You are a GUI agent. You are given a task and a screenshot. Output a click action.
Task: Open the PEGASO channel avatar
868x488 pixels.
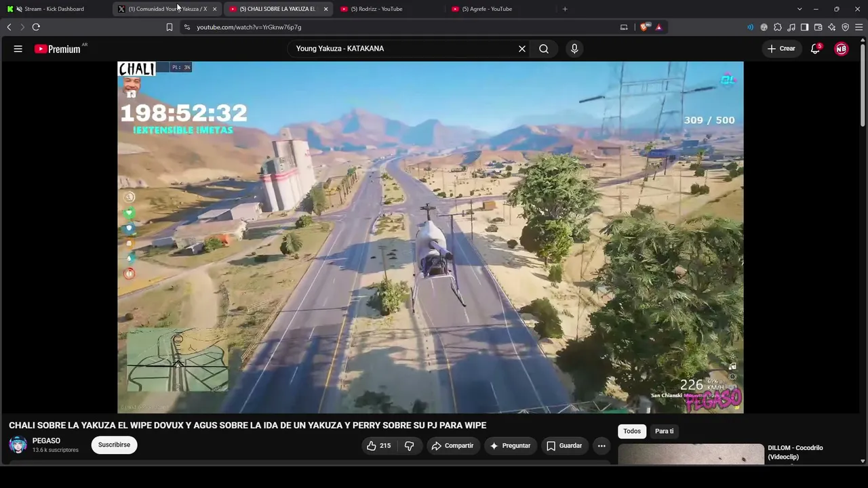pos(18,445)
